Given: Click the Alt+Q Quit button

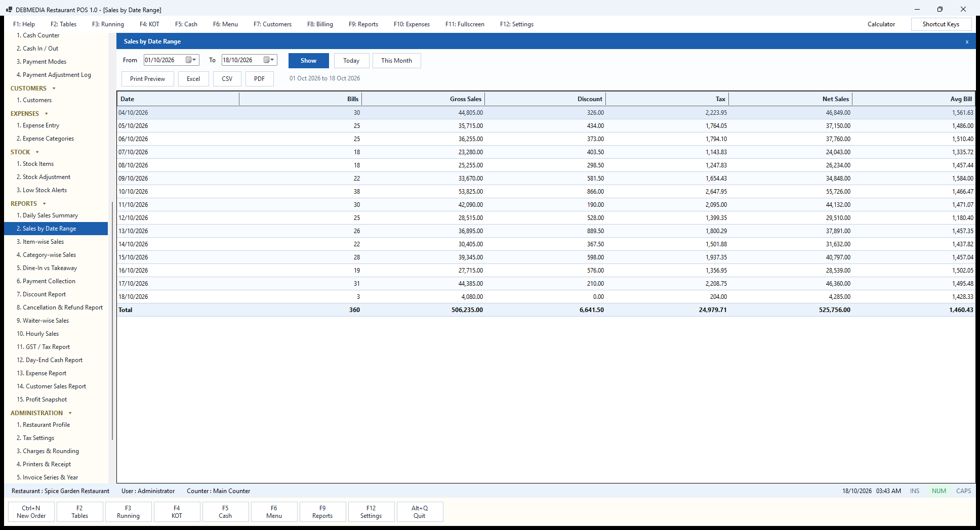Looking at the screenshot, I should coord(420,512).
